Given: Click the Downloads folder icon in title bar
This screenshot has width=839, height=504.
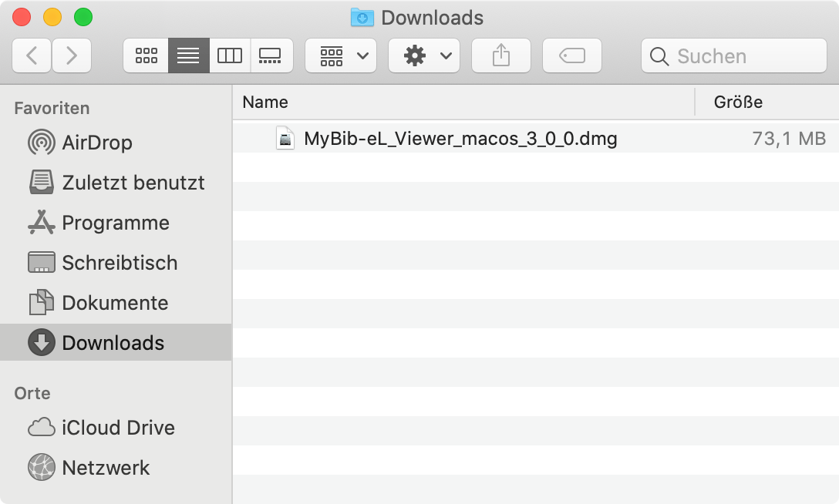Looking at the screenshot, I should (x=362, y=18).
